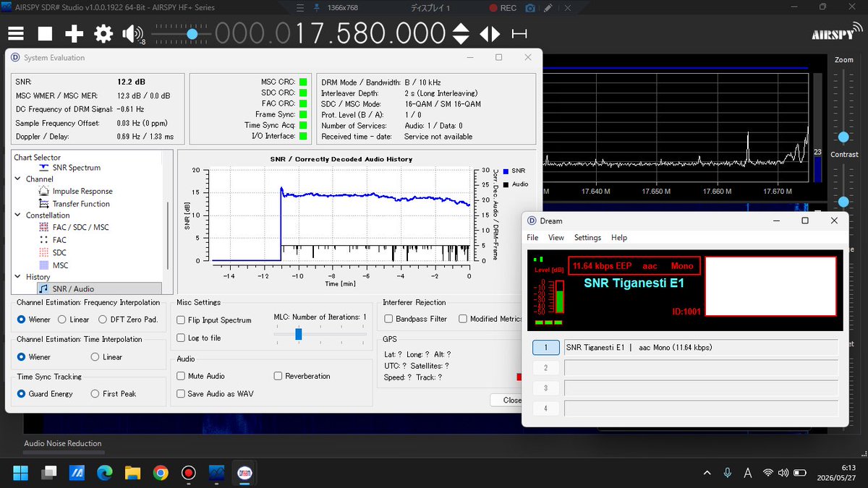Open the SDR# hamburger main menu

coord(16,33)
